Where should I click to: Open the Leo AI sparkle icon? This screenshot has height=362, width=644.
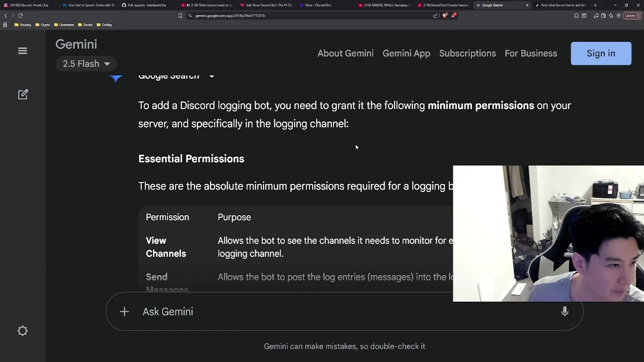(611, 16)
